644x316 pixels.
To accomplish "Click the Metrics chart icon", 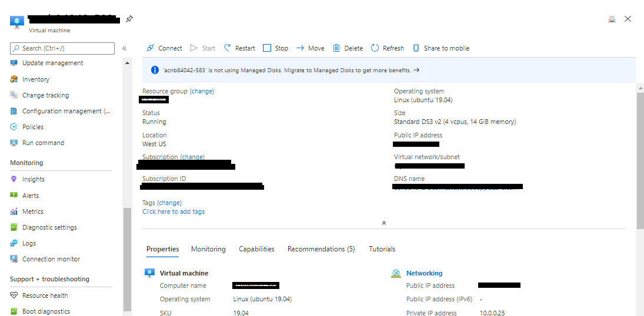I will coord(14,211).
